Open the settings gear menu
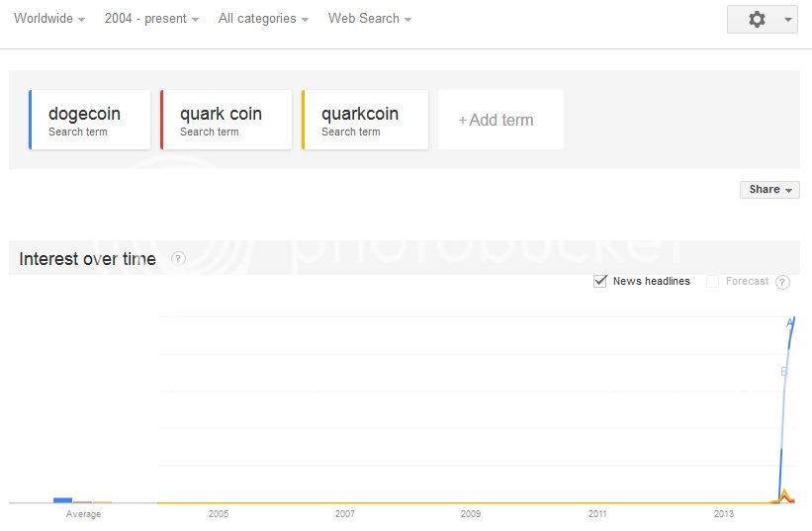Viewport: 812px width, 531px height. click(x=757, y=19)
